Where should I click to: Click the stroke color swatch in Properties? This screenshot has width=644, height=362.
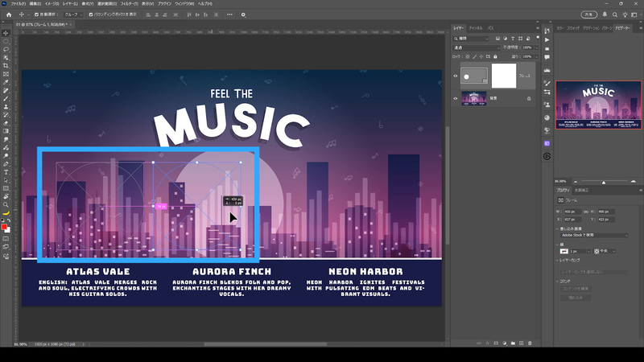pyautogui.click(x=565, y=252)
